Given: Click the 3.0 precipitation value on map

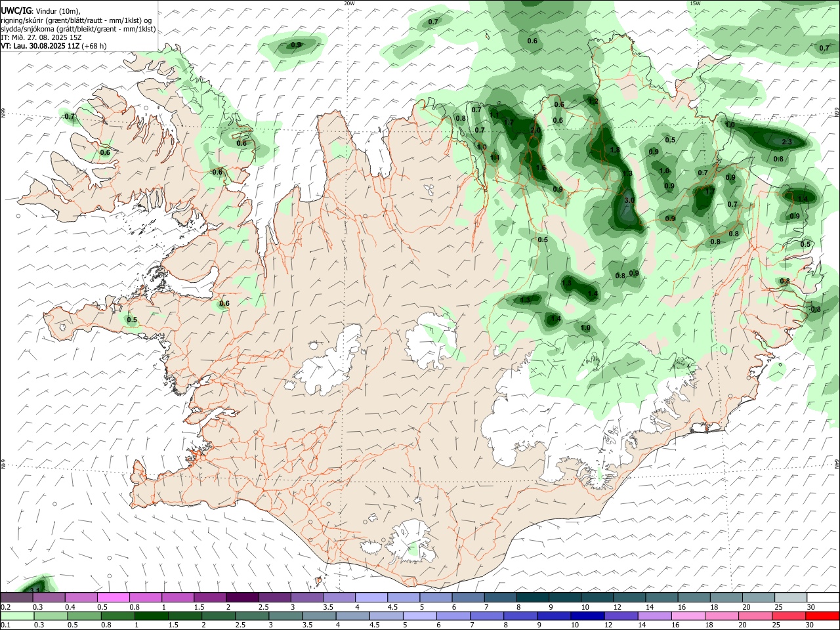Looking at the screenshot, I should point(629,200).
